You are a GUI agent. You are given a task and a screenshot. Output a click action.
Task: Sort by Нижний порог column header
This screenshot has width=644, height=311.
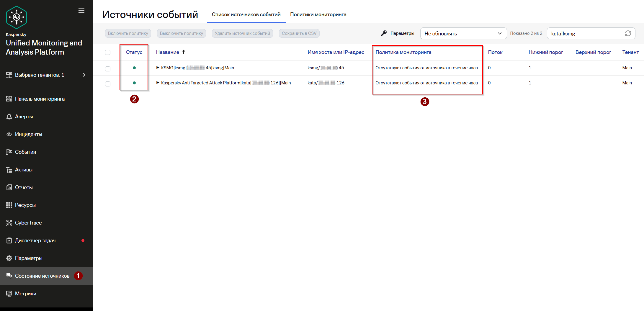pyautogui.click(x=546, y=52)
